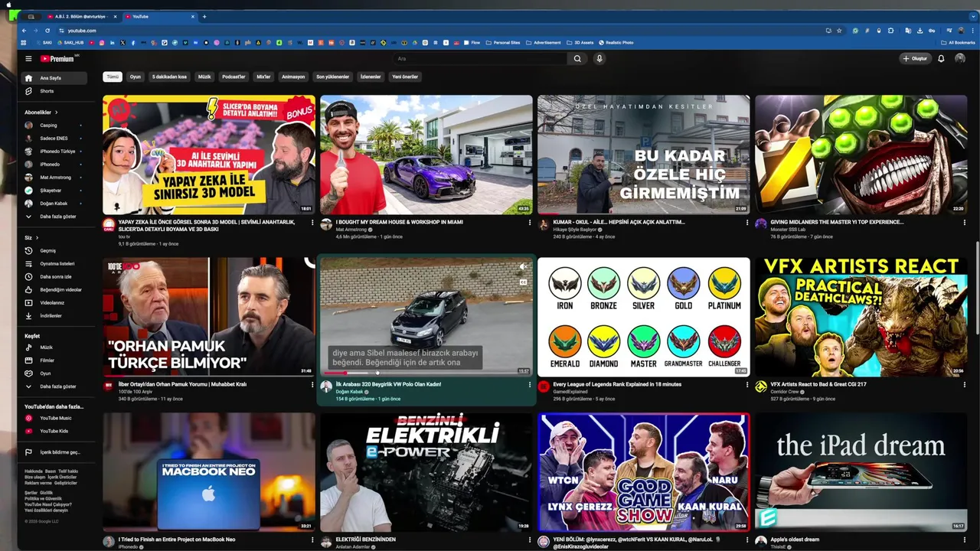Go to YouTube Premium logo home
Image resolution: width=980 pixels, height=551 pixels.
pos(58,58)
